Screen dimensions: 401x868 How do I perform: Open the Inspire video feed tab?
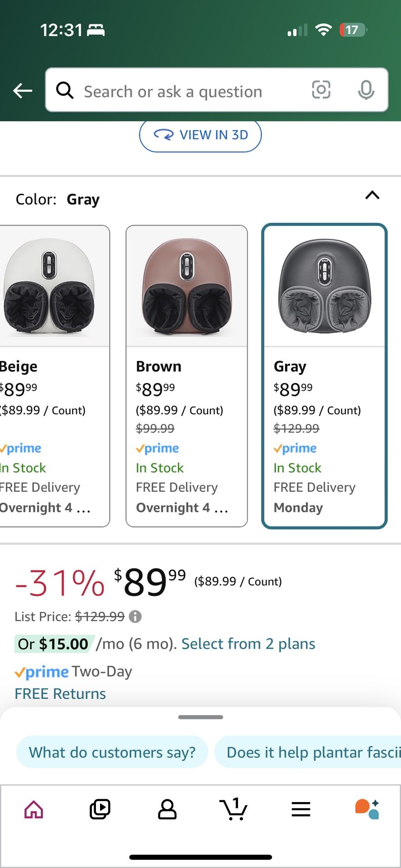point(100,809)
